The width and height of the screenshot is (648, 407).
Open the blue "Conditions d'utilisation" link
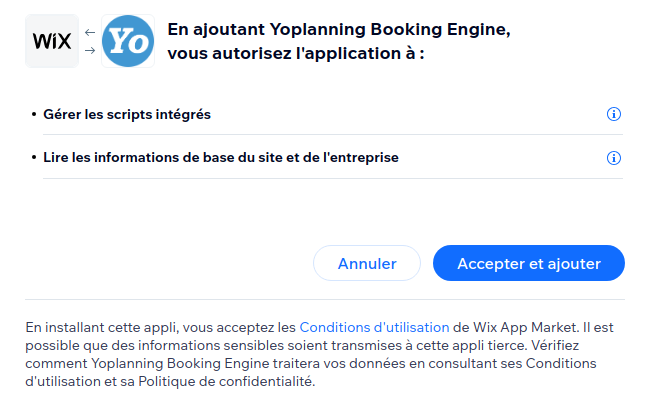point(374,327)
